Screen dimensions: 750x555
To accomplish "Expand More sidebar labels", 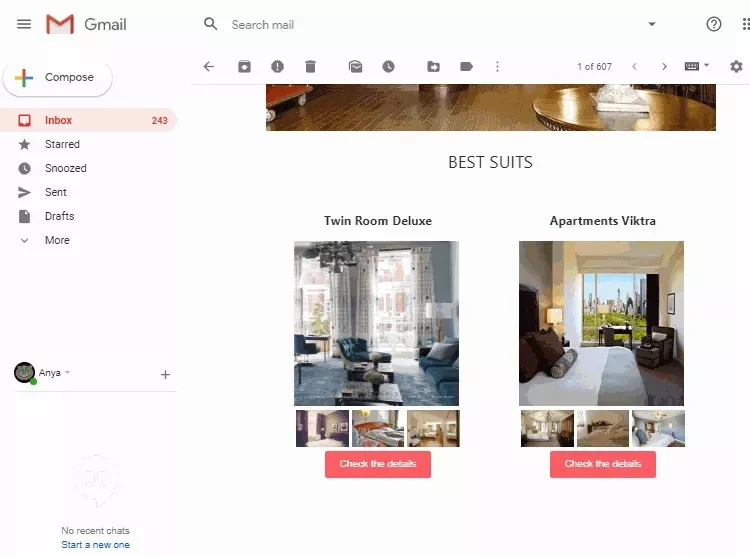I will click(57, 240).
